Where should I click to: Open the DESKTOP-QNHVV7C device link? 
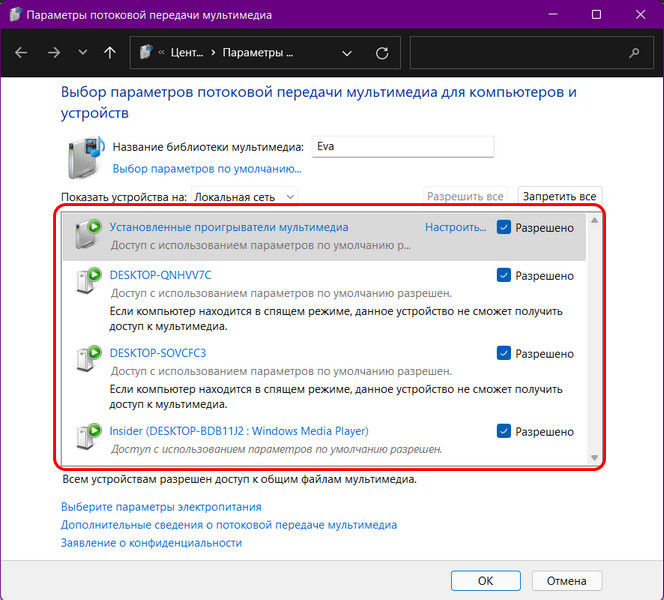pos(160,275)
